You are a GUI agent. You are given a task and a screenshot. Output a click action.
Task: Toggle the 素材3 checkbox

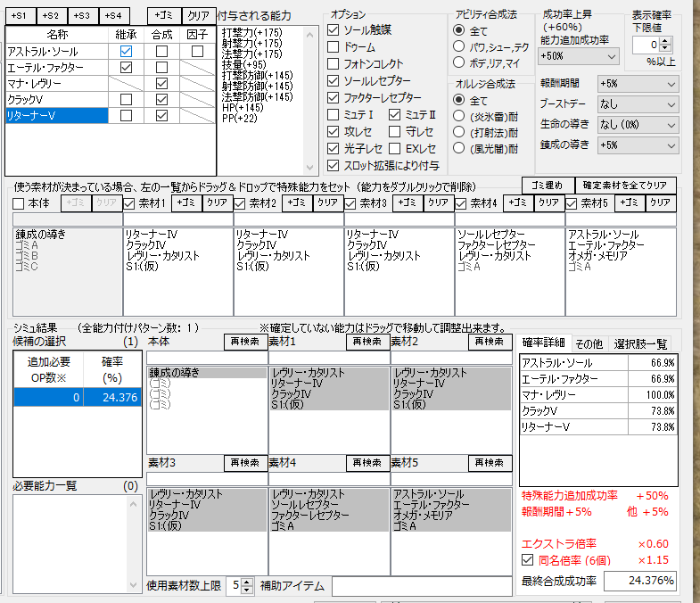[350, 203]
